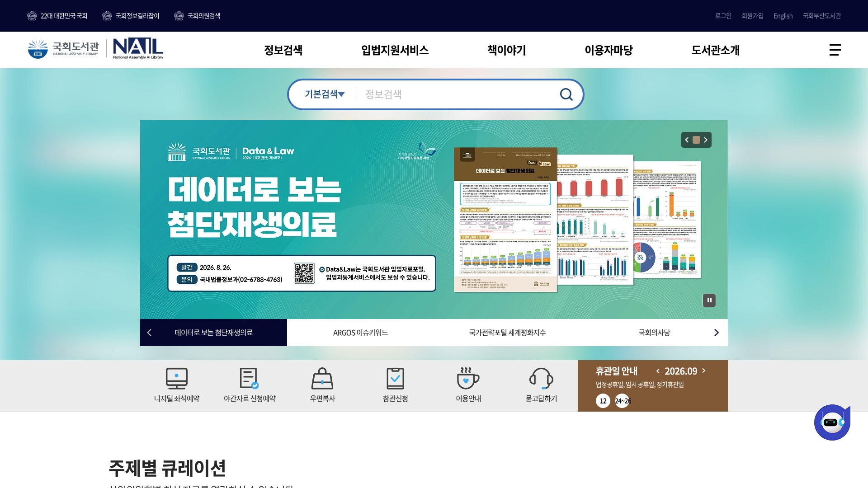The height and width of the screenshot is (488, 868).
Task: Show next month in 휴관일 안내
Action: [704, 371]
